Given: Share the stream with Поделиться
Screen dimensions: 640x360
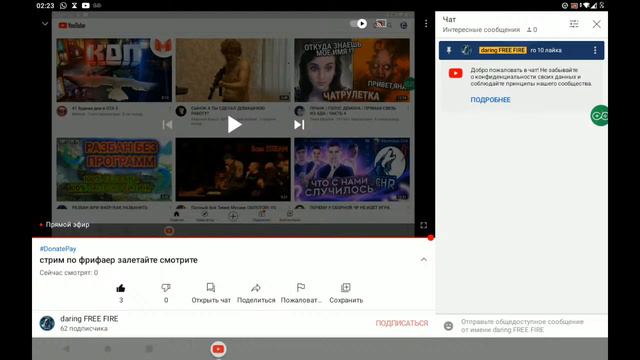Looking at the screenshot, I should coord(256,293).
